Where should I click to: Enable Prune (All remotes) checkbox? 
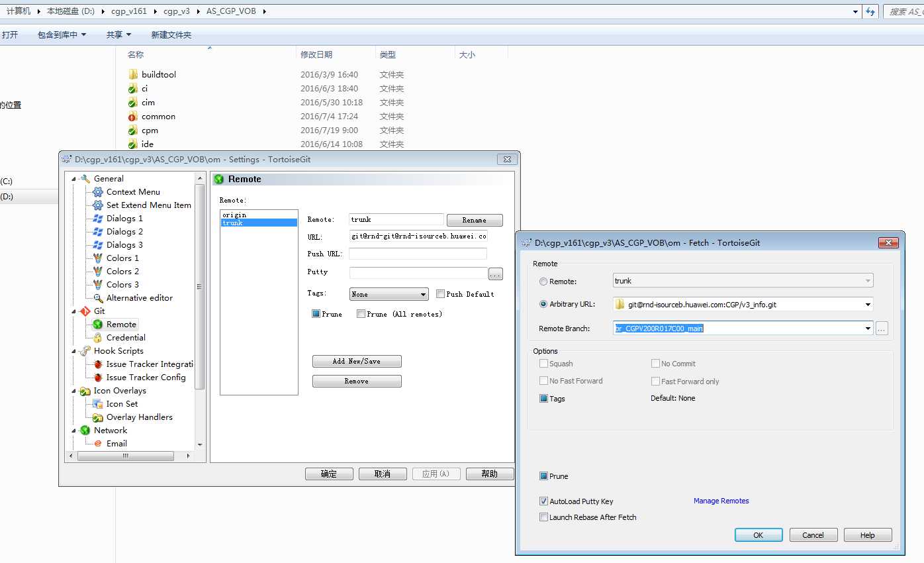pyautogui.click(x=361, y=314)
